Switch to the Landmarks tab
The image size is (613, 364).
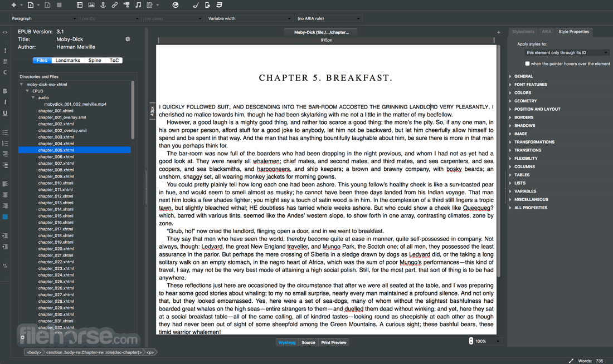(67, 61)
